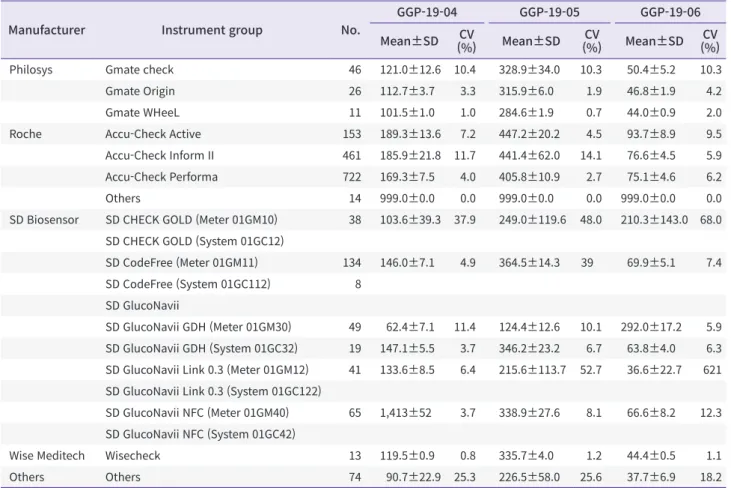Select the count 722 in No. column
This screenshot has height=488, width=731.
point(352,177)
